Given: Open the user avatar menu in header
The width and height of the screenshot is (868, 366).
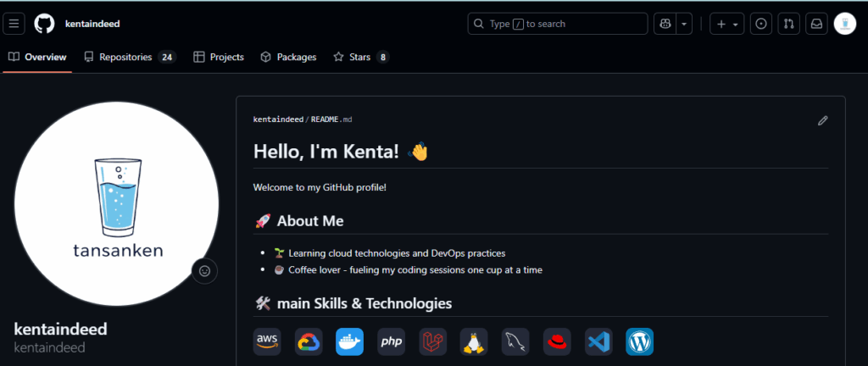Looking at the screenshot, I should [x=845, y=24].
